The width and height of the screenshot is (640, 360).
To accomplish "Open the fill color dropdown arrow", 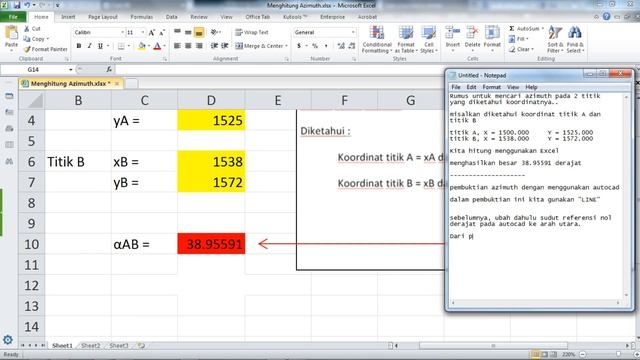I will [149, 46].
